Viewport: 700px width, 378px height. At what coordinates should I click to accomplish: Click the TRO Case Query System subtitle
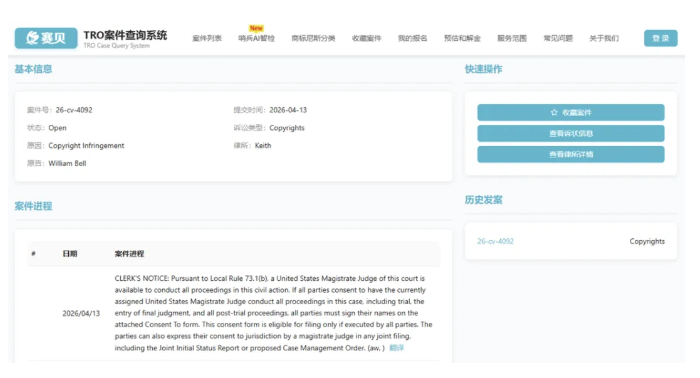117,46
